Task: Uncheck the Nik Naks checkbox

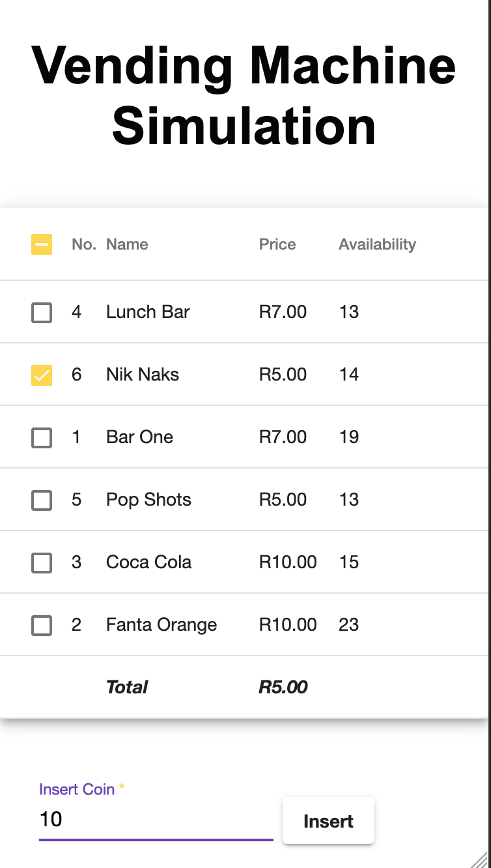Action: [42, 375]
